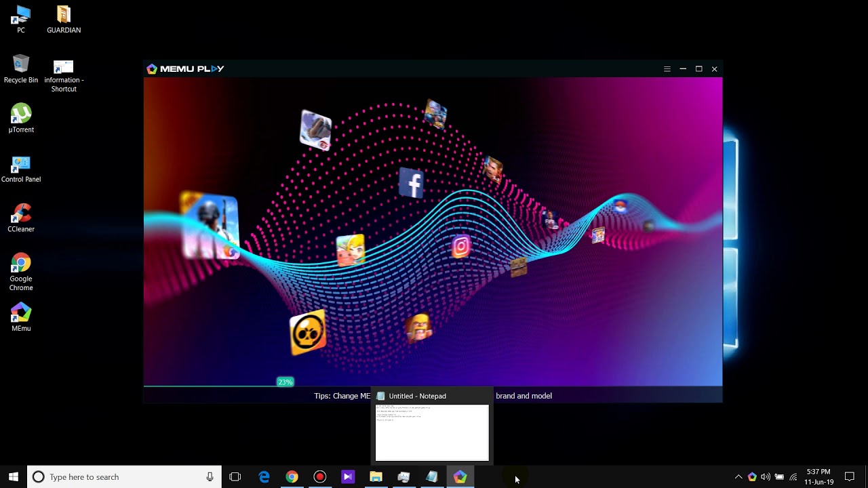868x488 pixels.
Task: Open the red screen recorder taskbar icon
Action: point(320,477)
